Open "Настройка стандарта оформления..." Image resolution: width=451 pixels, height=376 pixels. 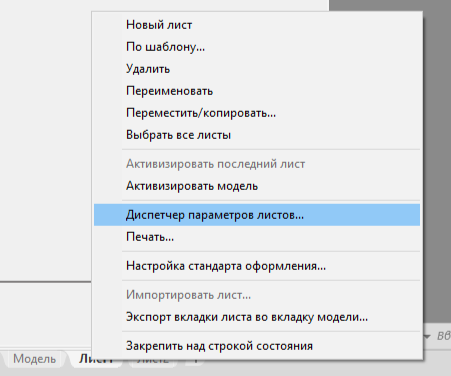[257, 266]
